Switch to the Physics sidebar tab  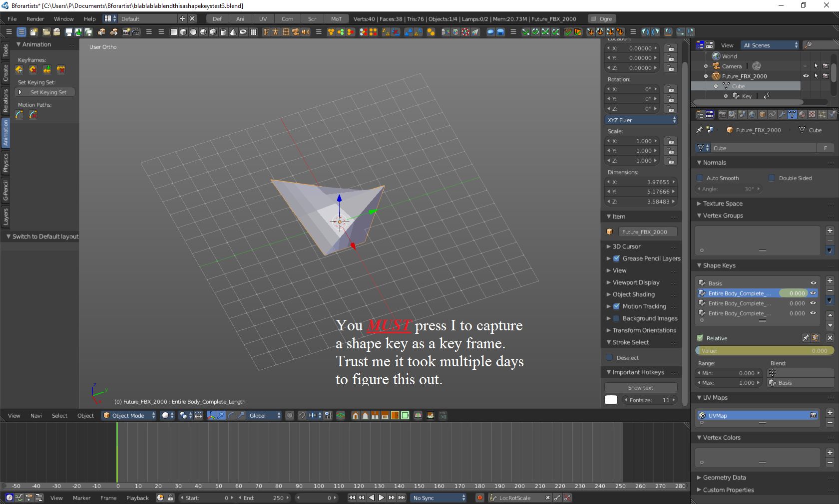(5, 163)
